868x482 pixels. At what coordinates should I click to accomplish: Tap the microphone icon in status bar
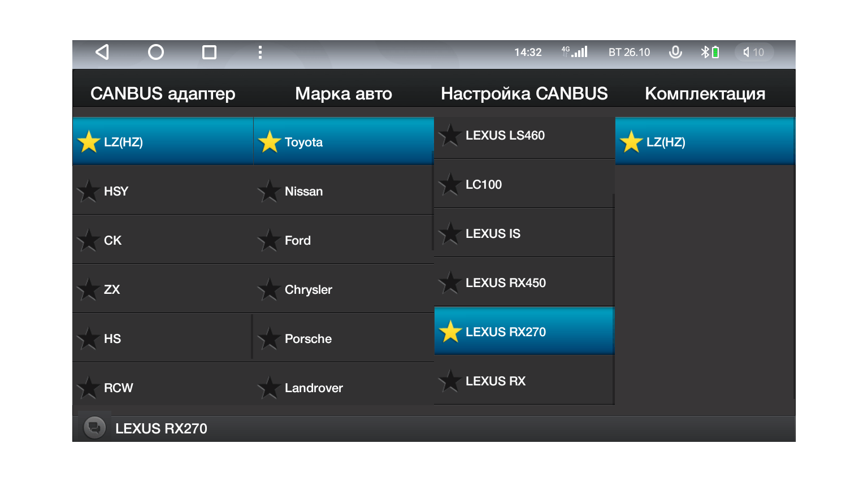point(675,53)
